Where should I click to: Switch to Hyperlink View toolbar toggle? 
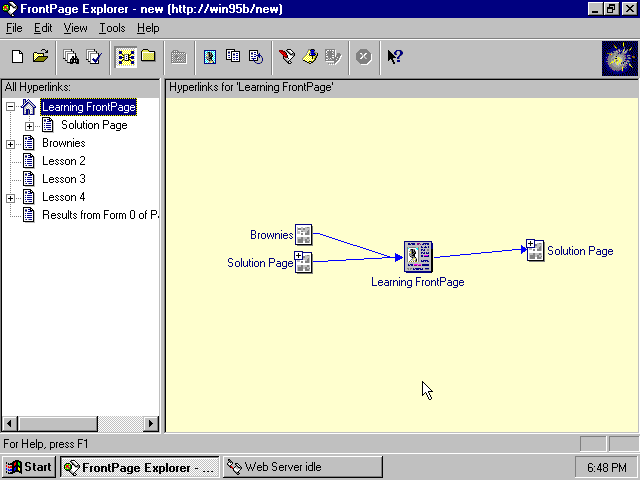[x=126, y=57]
